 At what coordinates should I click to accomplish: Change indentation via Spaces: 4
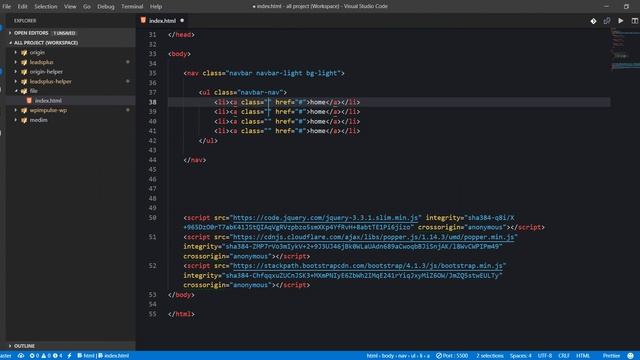tap(520, 356)
